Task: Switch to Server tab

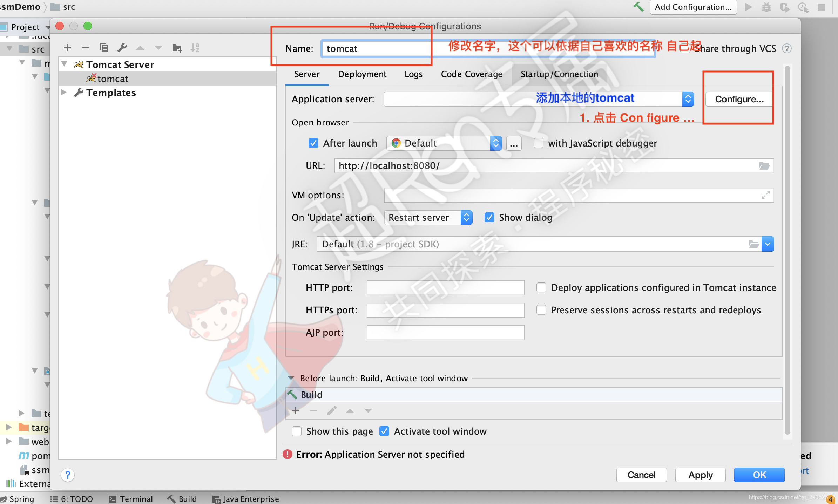Action: (307, 74)
